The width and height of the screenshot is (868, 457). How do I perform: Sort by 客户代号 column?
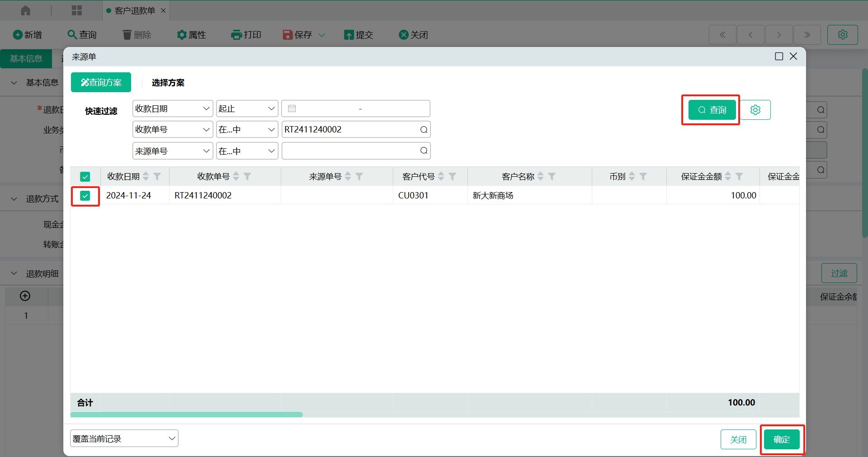(x=441, y=176)
